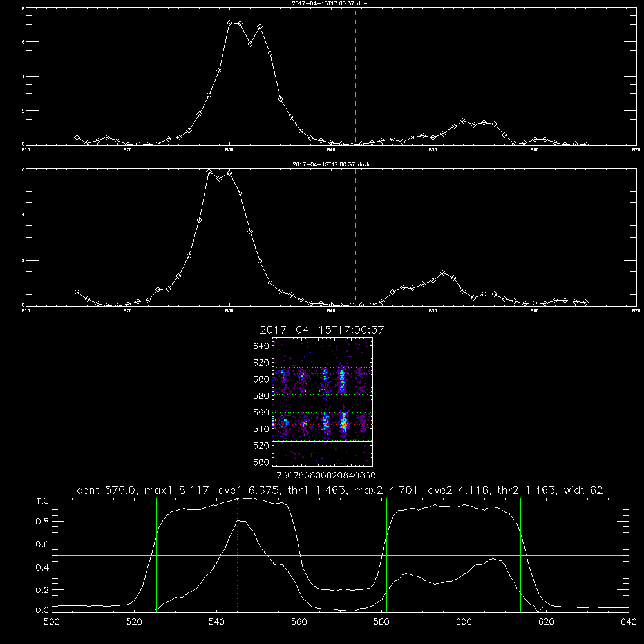
Task: Click the red dotted line near 607 in bottom plot
Action: pyautogui.click(x=493, y=555)
